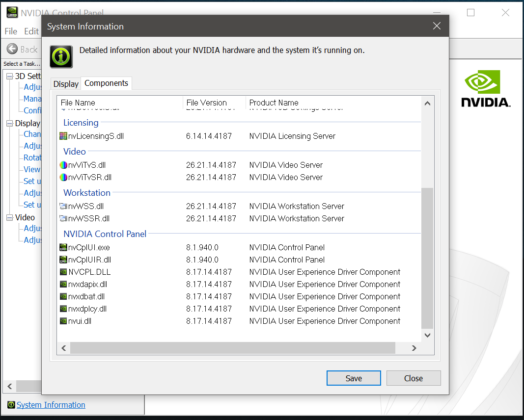Click the nvLicensingS.dll file icon
524x420 pixels.
[x=63, y=136]
